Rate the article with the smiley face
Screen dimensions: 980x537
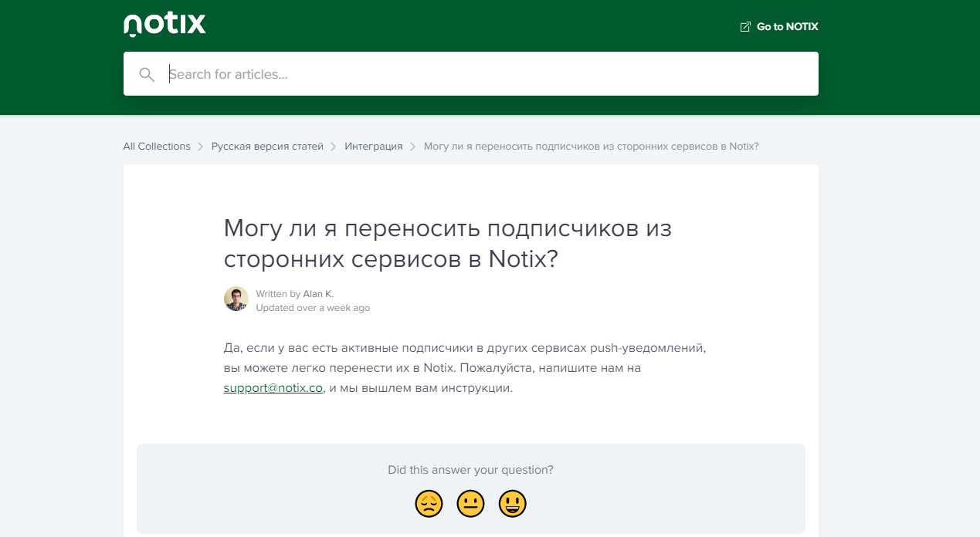point(512,504)
